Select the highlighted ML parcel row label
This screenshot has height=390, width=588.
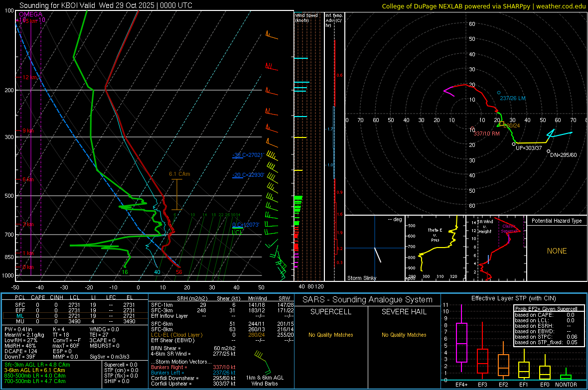coord(20,316)
